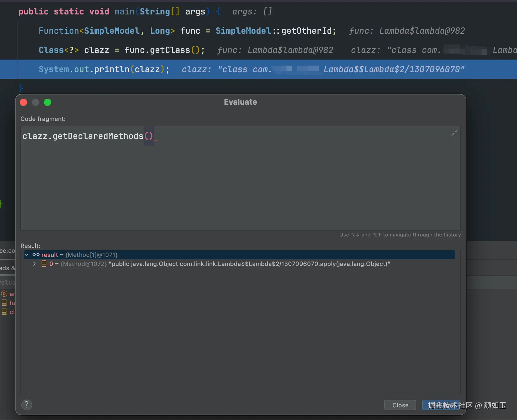
Task: Click 'Class<?>' in the editor
Action: (x=59, y=50)
